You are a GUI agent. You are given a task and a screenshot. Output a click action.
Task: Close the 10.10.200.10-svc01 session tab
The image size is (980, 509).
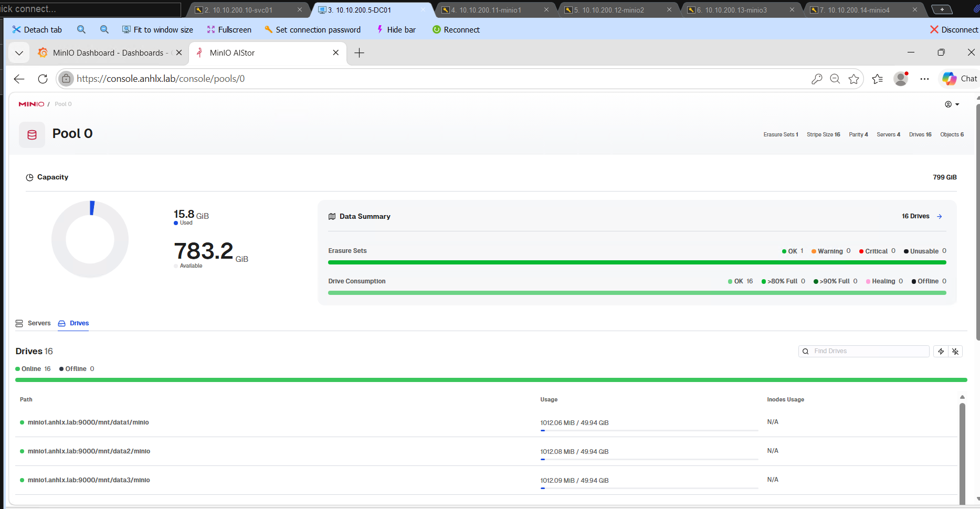(300, 9)
